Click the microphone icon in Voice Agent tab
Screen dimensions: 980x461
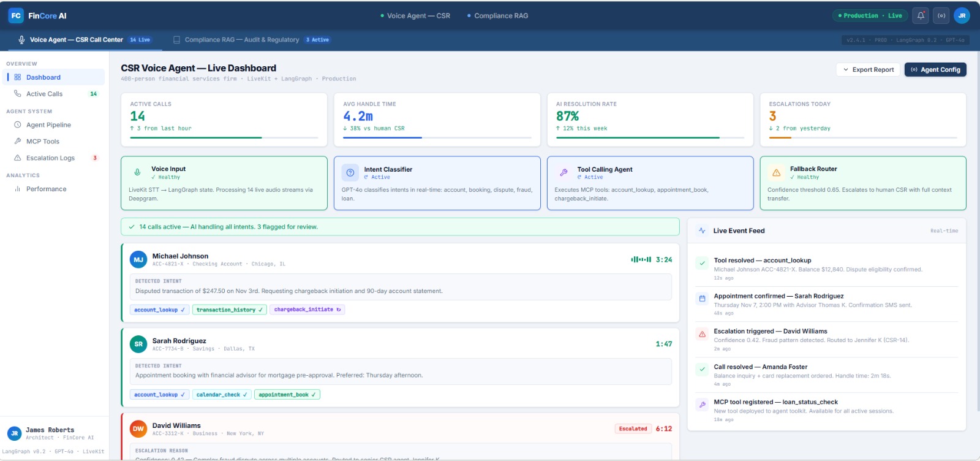tap(21, 40)
